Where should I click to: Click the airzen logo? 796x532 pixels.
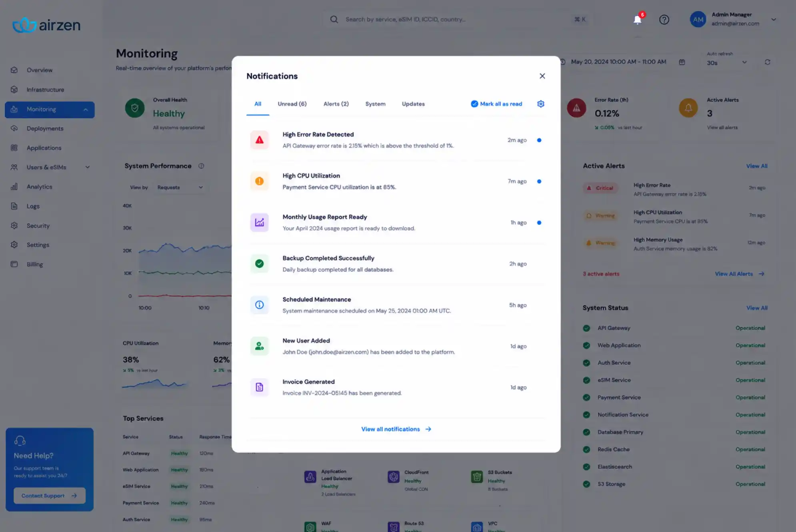point(46,25)
